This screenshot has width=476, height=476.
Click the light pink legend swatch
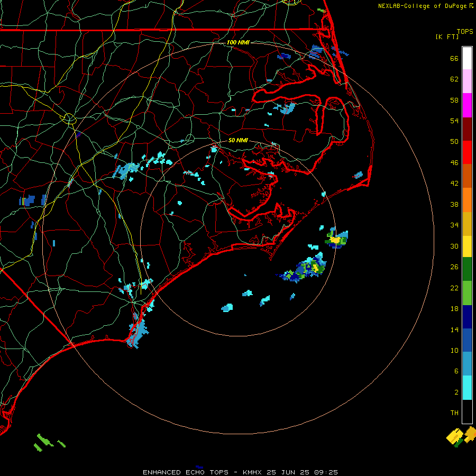pyautogui.click(x=467, y=81)
